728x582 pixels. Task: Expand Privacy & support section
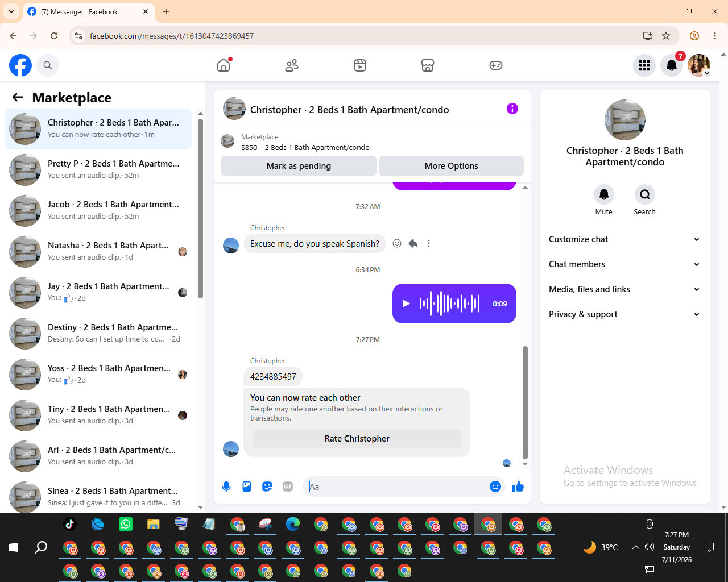pyautogui.click(x=624, y=314)
